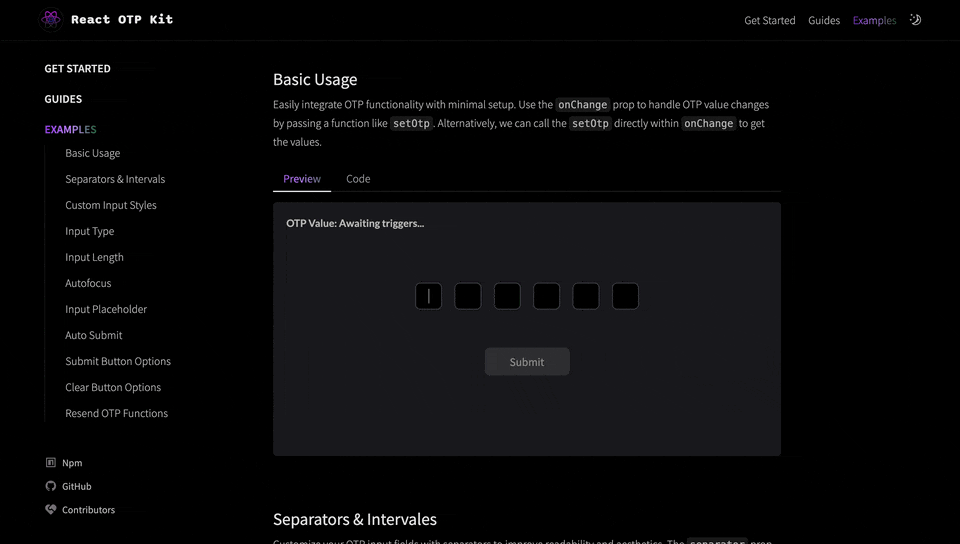
Task: Click the Submit button
Action: click(527, 362)
